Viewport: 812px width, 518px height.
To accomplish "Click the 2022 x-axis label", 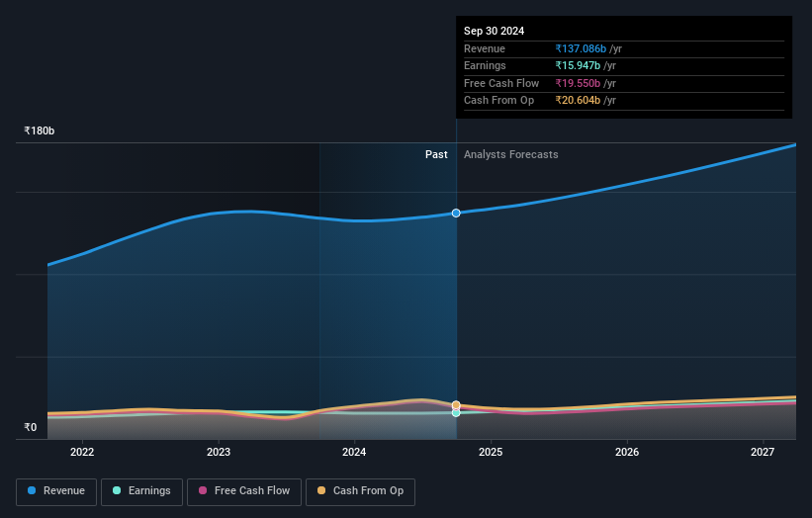I will click(82, 452).
